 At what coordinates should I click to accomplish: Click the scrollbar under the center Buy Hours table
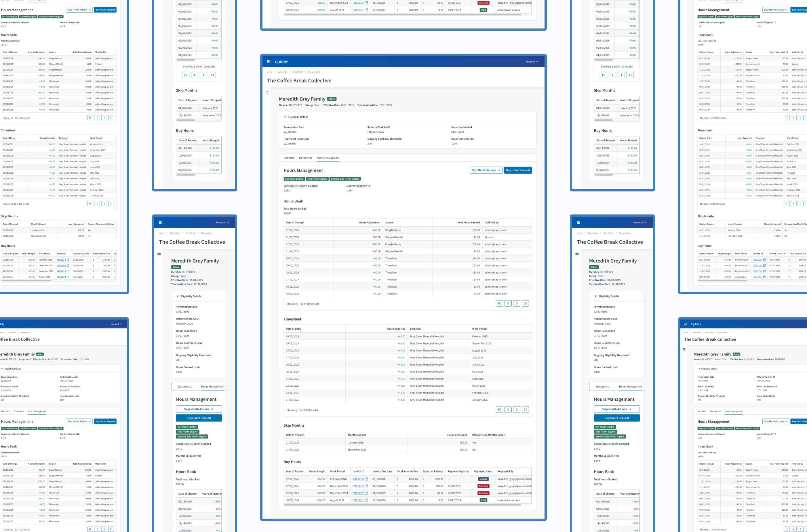[402, 505]
